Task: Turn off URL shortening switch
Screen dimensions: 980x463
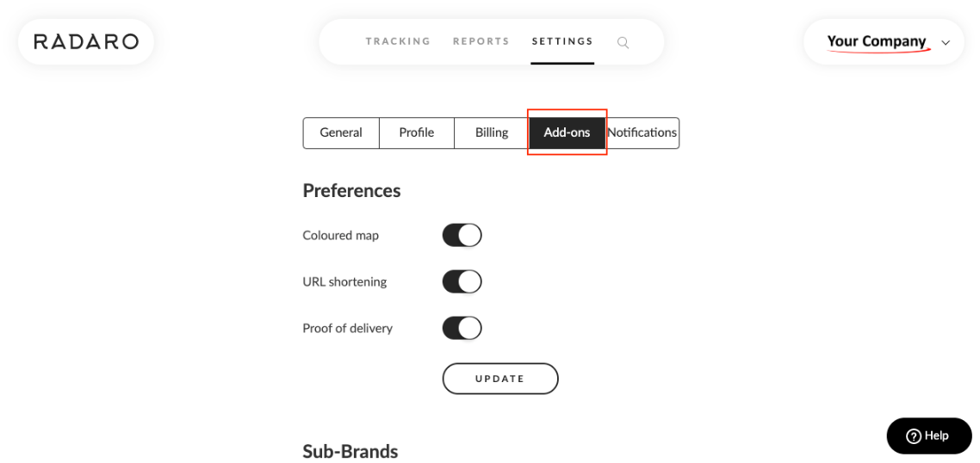Action: coord(462,281)
